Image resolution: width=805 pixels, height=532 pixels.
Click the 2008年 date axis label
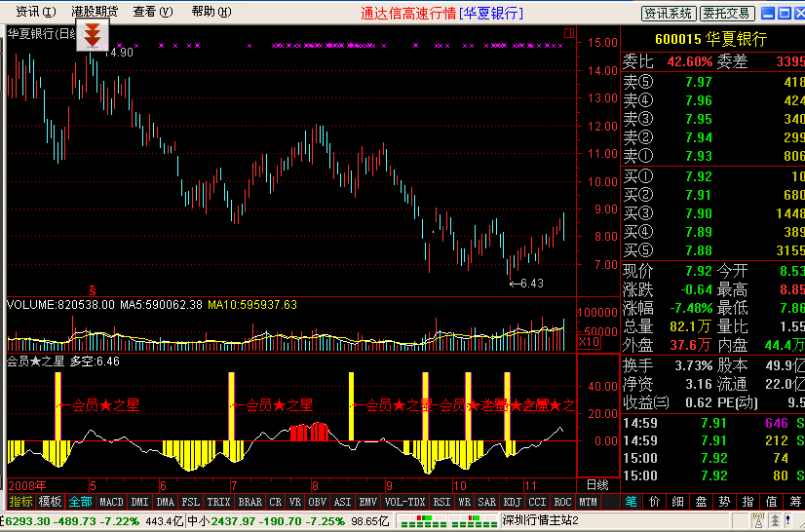[27, 485]
